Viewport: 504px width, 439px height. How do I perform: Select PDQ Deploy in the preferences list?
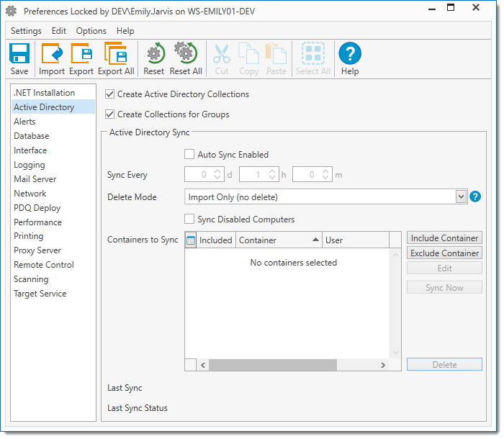(x=37, y=208)
